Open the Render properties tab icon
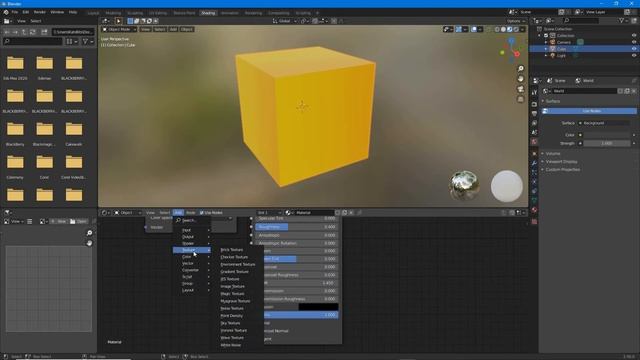 [534, 104]
